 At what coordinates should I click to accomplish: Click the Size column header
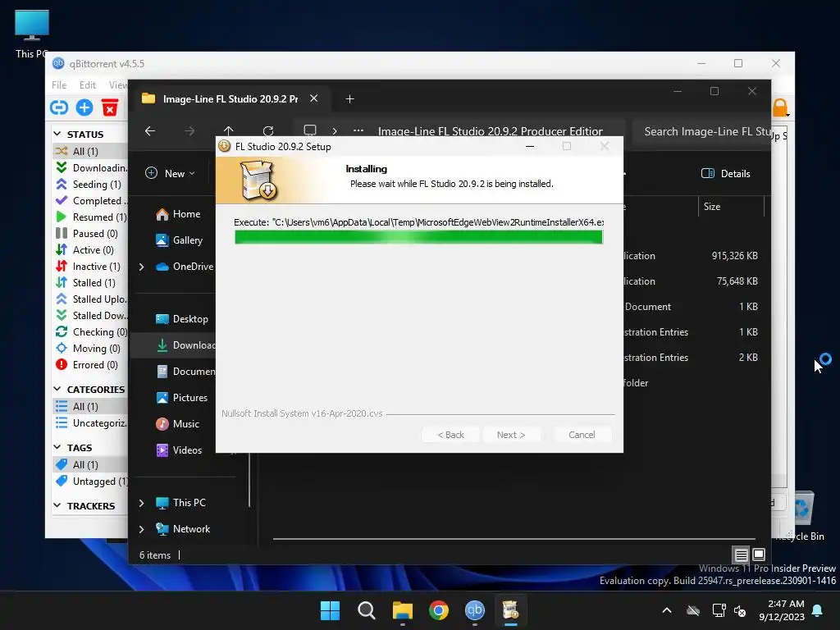[x=731, y=207]
